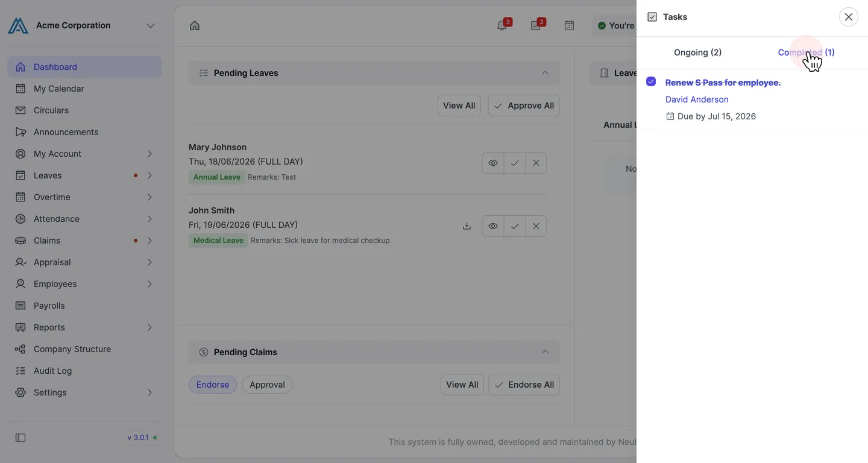Expand My Account submenu chevron
The height and width of the screenshot is (463, 868).
click(x=149, y=154)
